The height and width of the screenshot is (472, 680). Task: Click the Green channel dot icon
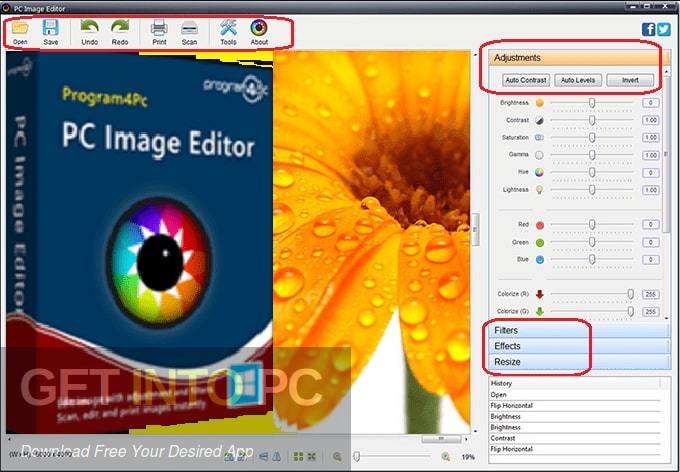point(539,243)
